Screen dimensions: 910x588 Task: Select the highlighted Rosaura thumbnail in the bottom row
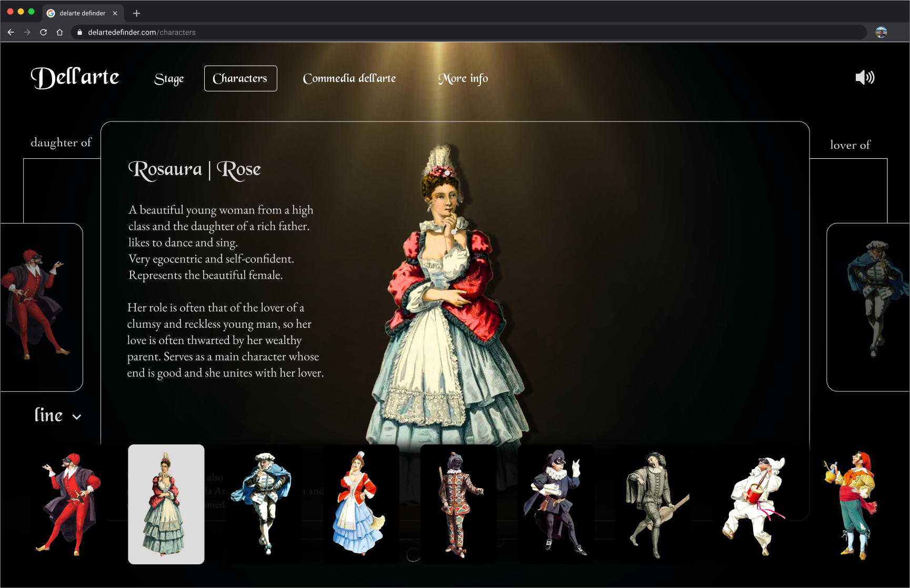(x=166, y=504)
